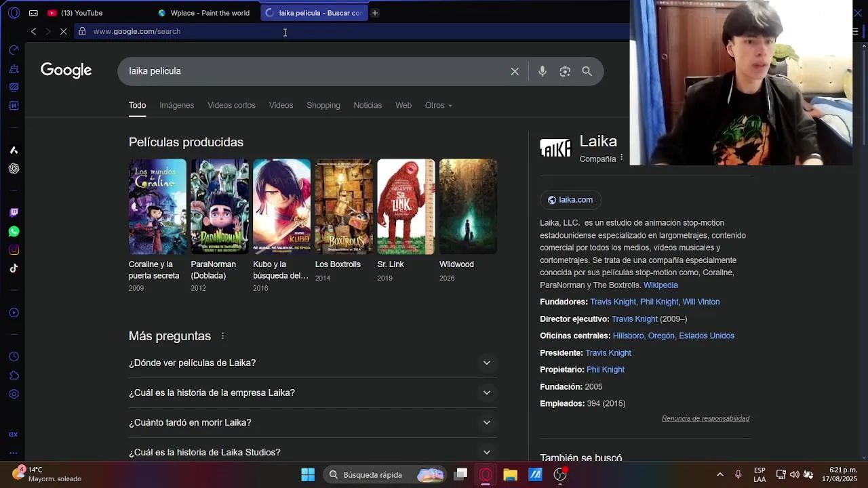Open browser history clock icon in sidebar
This screenshot has height=488, width=868.
pyautogui.click(x=14, y=357)
